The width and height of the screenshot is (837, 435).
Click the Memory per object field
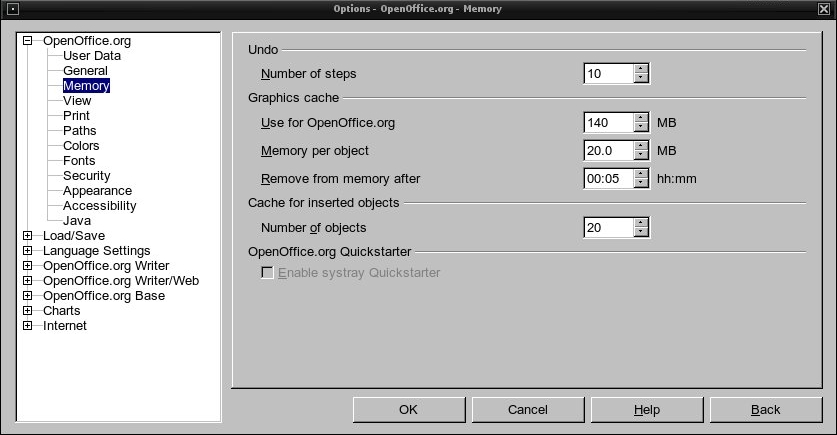coord(609,151)
